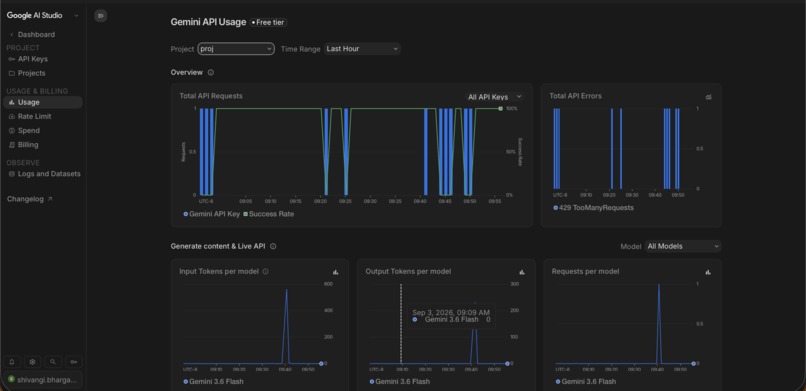Toggle Gemini 3.6 Flash legend under Input Tokens
The image size is (806, 391).
click(213, 381)
